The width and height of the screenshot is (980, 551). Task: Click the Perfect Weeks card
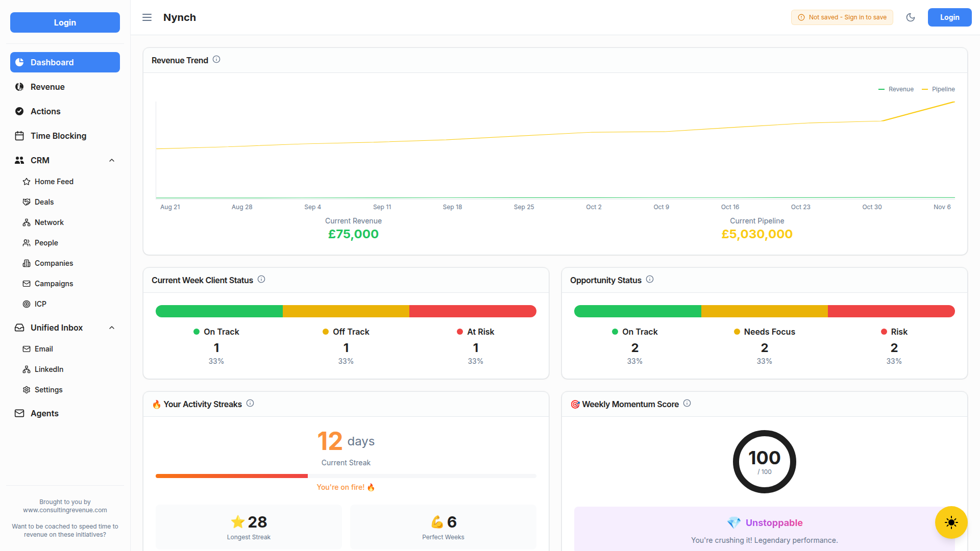coord(443,527)
